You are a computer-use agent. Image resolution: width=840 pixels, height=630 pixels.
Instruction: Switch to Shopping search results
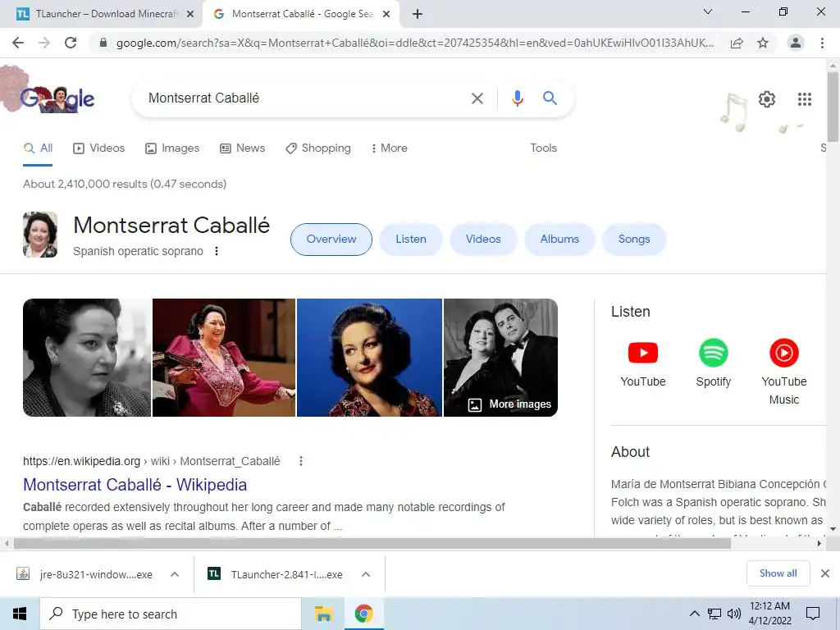coord(318,148)
